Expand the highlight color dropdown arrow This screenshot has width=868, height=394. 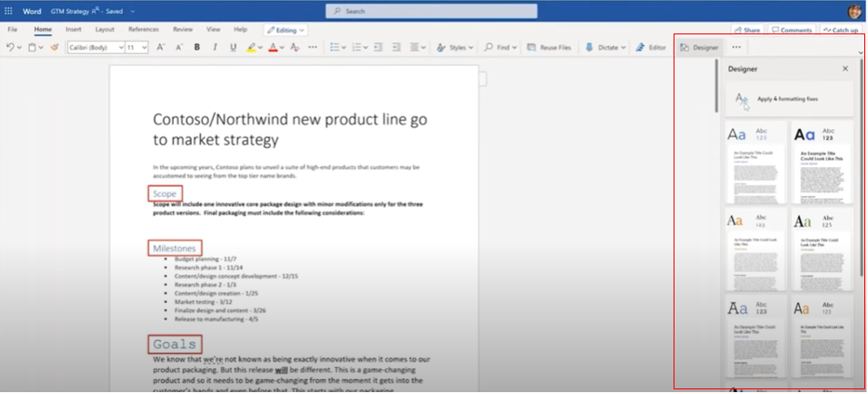[260, 48]
